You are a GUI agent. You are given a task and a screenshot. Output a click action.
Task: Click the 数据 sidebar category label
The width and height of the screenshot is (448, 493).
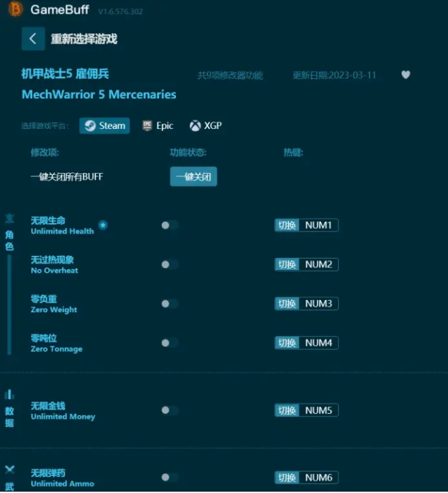coord(9,417)
